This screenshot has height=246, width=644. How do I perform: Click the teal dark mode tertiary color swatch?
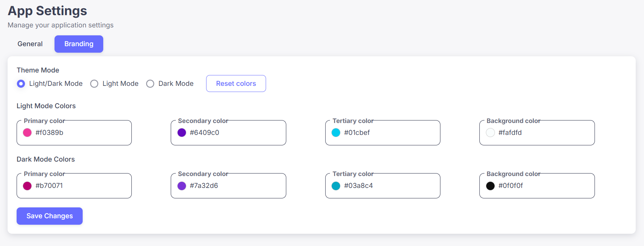coord(336,186)
